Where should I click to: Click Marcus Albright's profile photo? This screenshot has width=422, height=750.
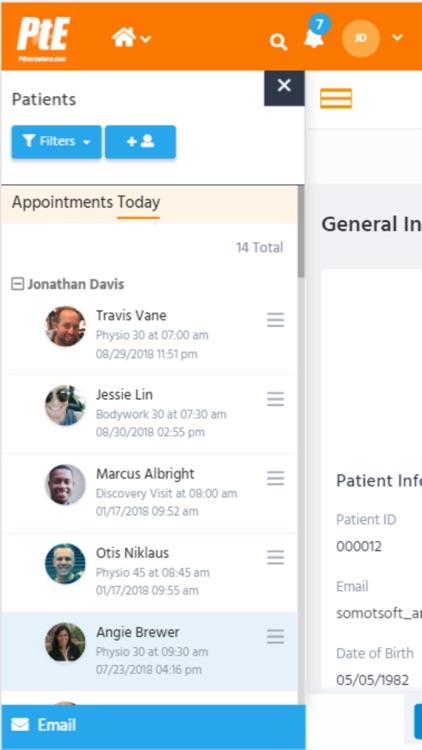pyautogui.click(x=66, y=485)
